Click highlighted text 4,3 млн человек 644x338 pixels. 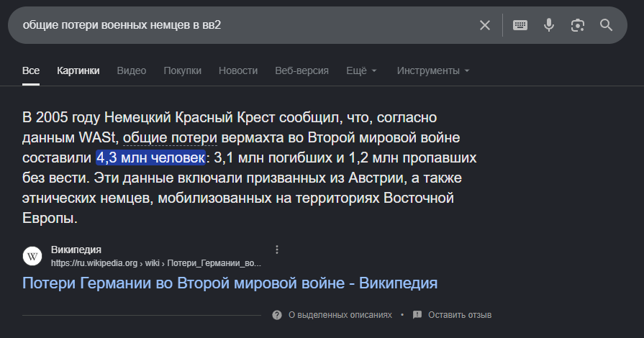[x=150, y=157]
